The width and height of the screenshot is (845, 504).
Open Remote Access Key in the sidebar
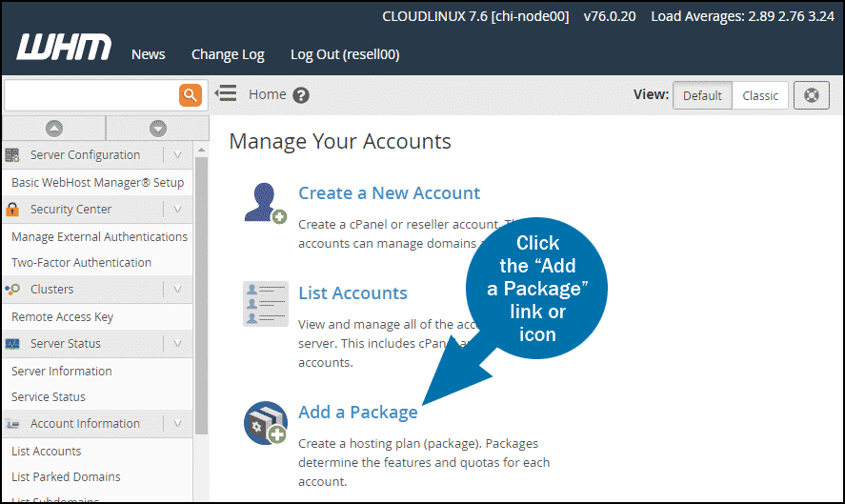pyautogui.click(x=63, y=317)
